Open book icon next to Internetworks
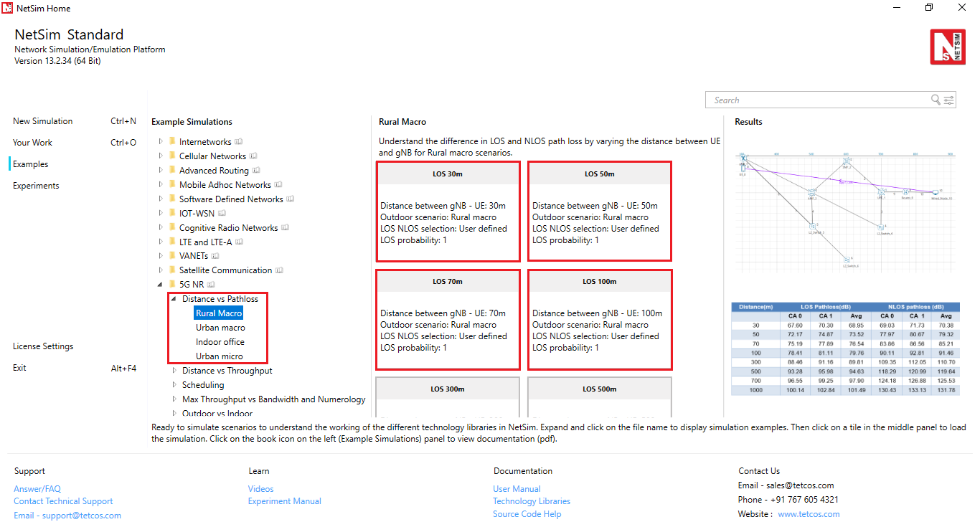This screenshot has width=980, height=522. pyautogui.click(x=239, y=142)
